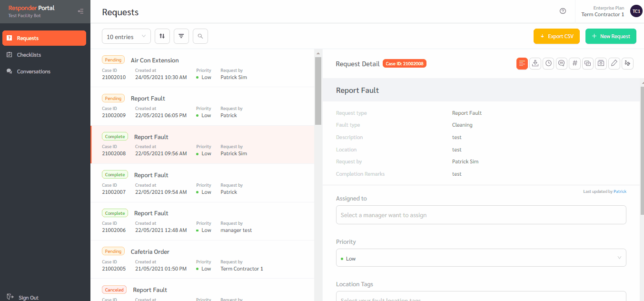This screenshot has height=301, width=644.
Task: Open the Cafetria Order request
Action: pyautogui.click(x=202, y=260)
